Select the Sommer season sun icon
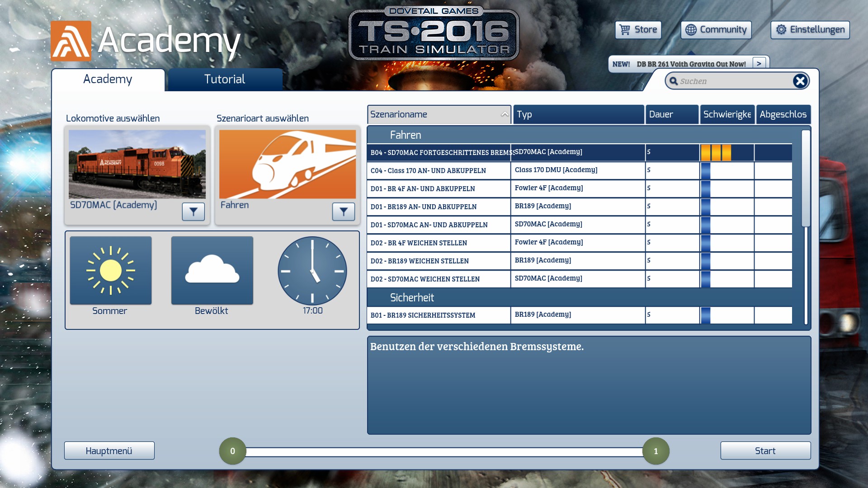868x488 pixels. click(x=111, y=270)
